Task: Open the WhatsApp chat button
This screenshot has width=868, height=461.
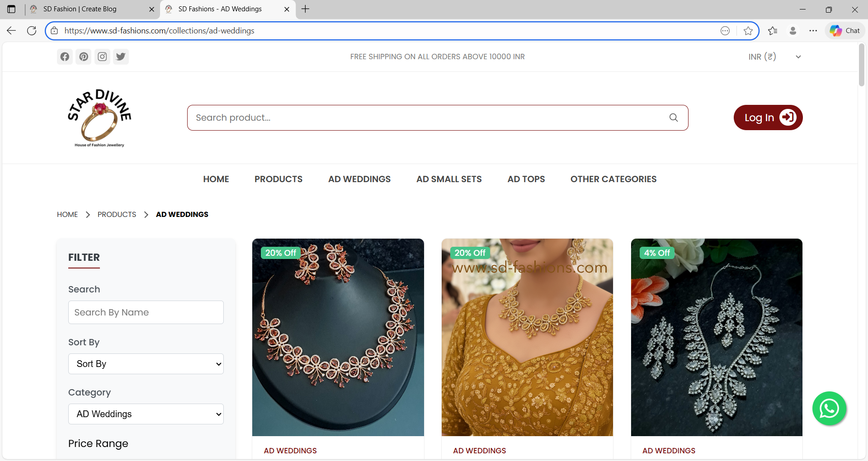Action: (x=829, y=408)
